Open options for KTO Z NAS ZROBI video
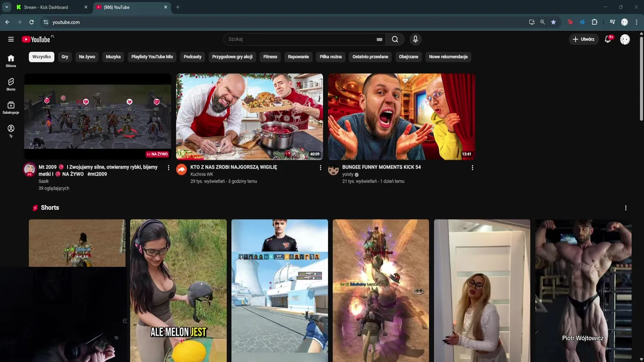 [x=320, y=167]
